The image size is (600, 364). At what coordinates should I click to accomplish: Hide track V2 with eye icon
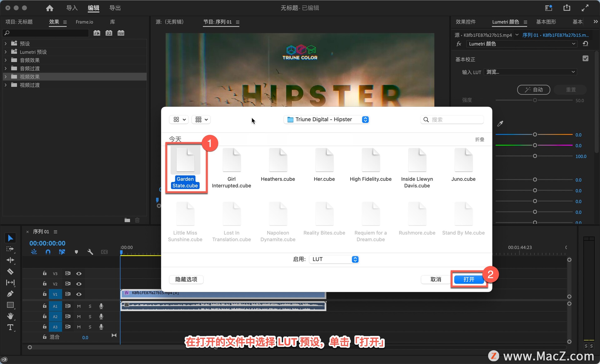(79, 284)
